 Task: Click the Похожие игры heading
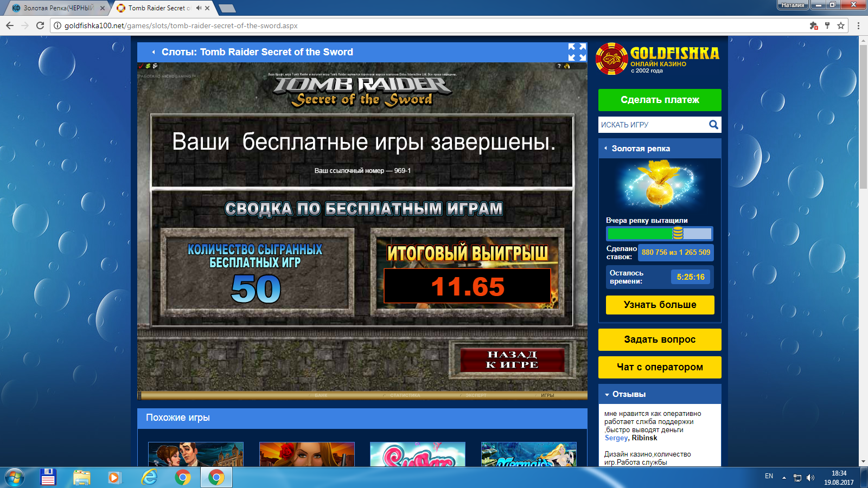pos(178,418)
